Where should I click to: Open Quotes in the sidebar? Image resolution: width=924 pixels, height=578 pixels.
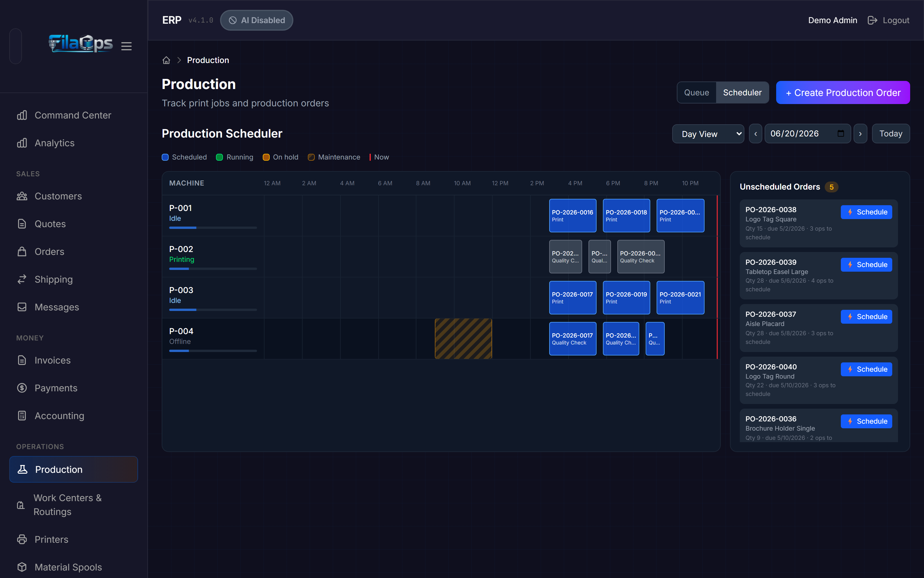[x=74, y=224]
